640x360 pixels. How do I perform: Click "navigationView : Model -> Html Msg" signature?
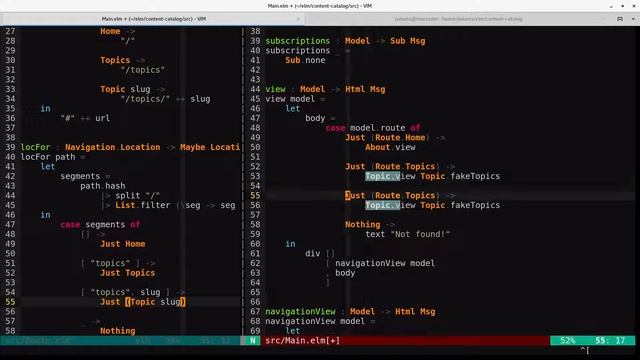(350, 311)
